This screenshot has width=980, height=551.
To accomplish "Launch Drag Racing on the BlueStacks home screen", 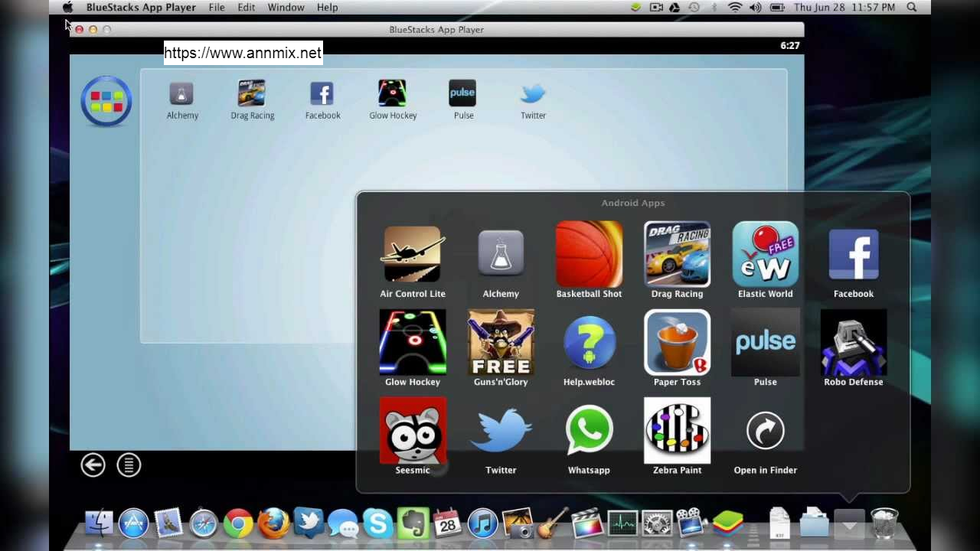I will (x=252, y=93).
